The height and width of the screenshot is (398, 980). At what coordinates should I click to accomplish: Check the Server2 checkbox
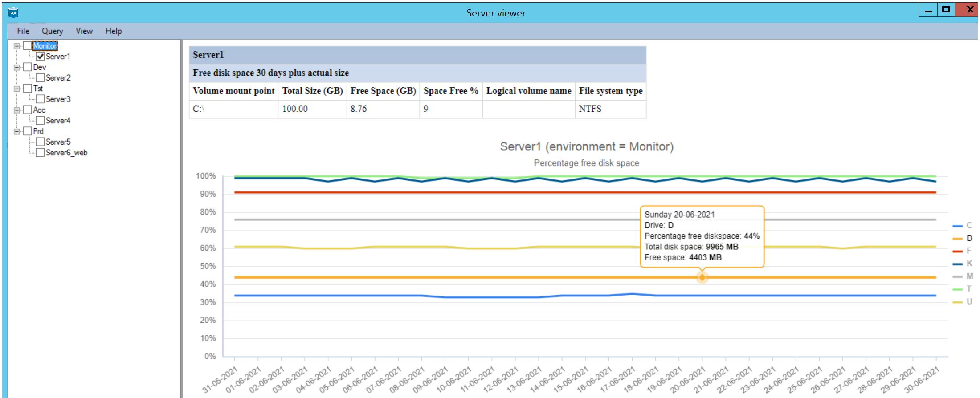coord(41,78)
